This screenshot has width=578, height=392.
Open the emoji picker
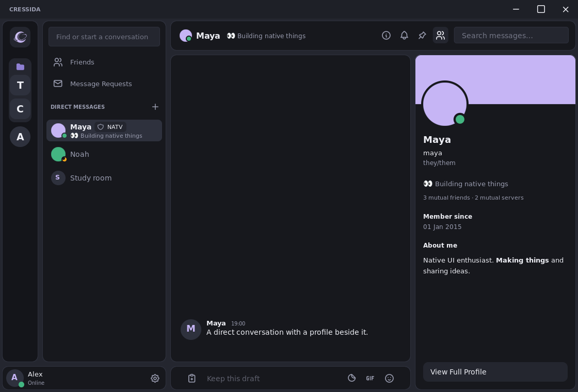pyautogui.click(x=389, y=379)
